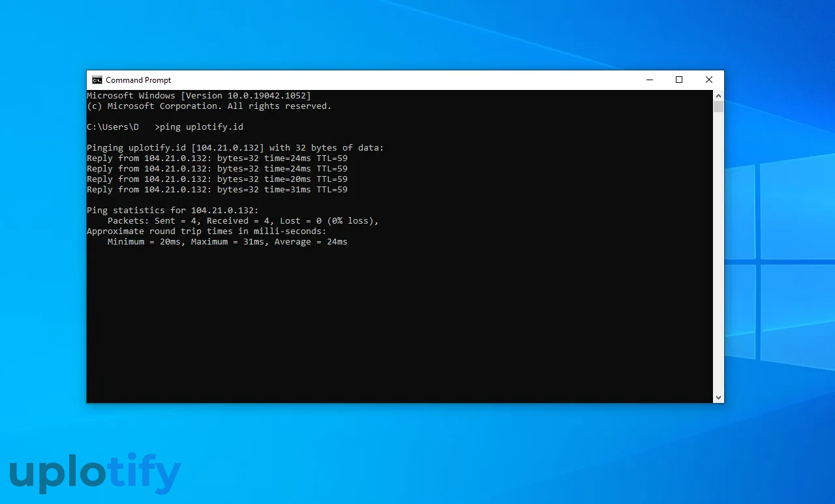Viewport: 835px width, 504px height.
Task: Minimize the Command Prompt window
Action: tap(650, 80)
